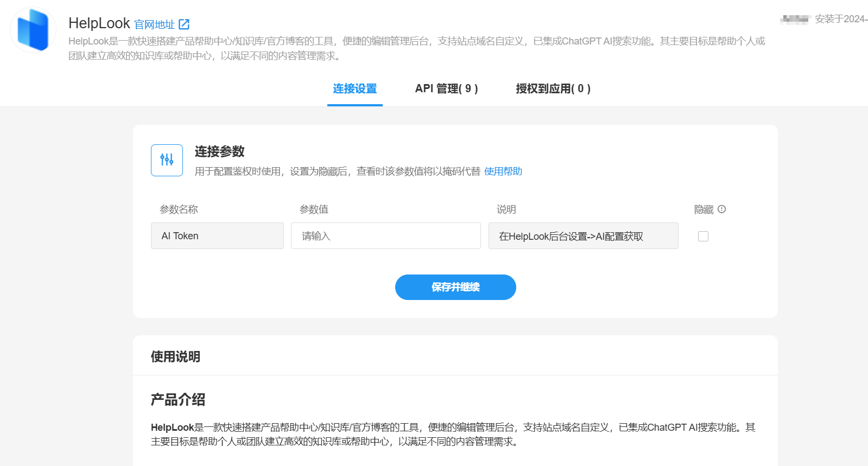This screenshot has width=868, height=466.
Task: Click the 使用说明 section heading
Action: 175,356
